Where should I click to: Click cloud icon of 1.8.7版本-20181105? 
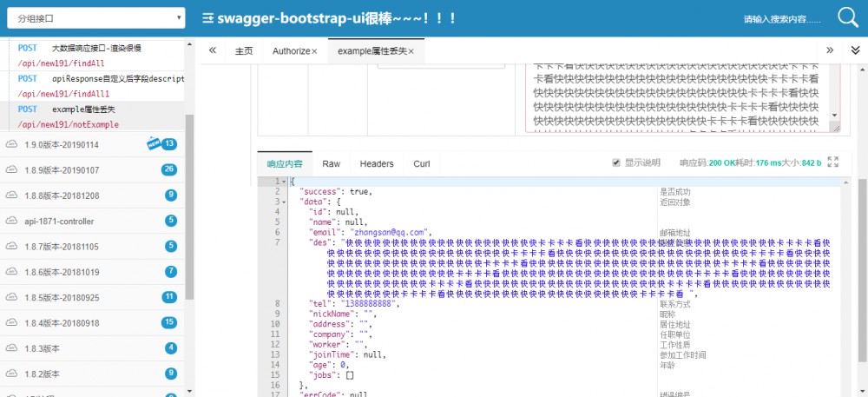click(11, 247)
